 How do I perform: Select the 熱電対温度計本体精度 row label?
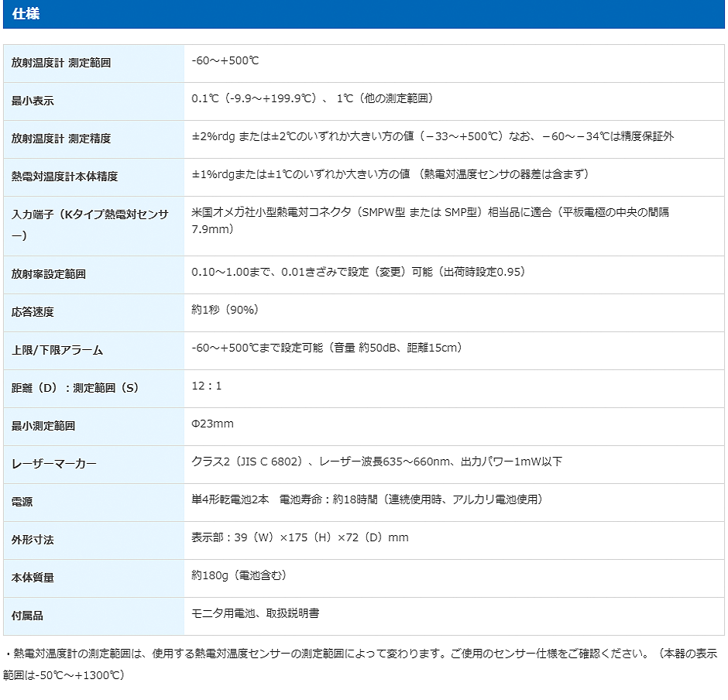pyautogui.click(x=64, y=177)
